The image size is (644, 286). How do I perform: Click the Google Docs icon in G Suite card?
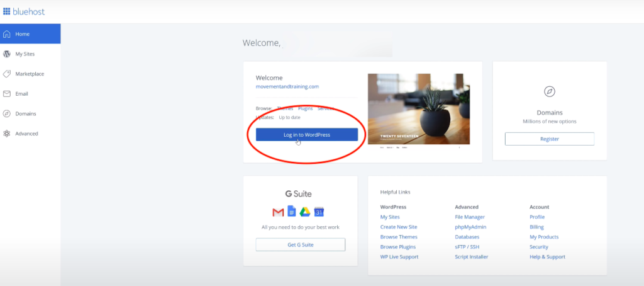pos(292,211)
